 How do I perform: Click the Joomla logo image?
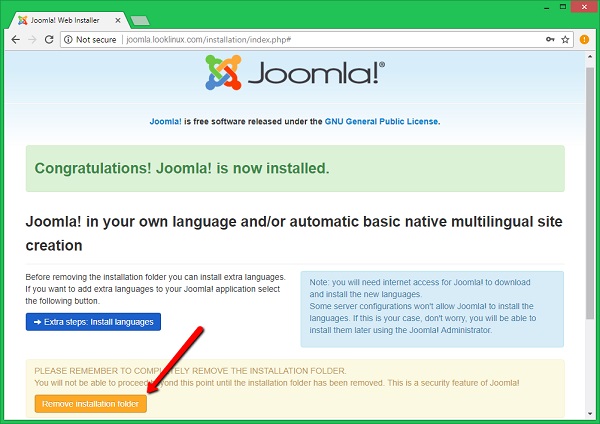(x=295, y=72)
